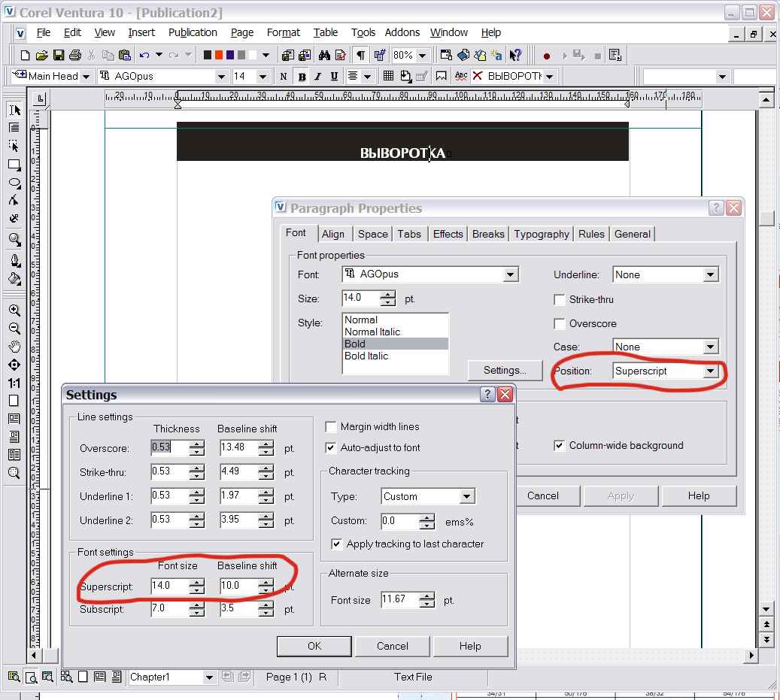Select the Zoom In magnifier tool
Screen dimensions: 780x700
14,311
